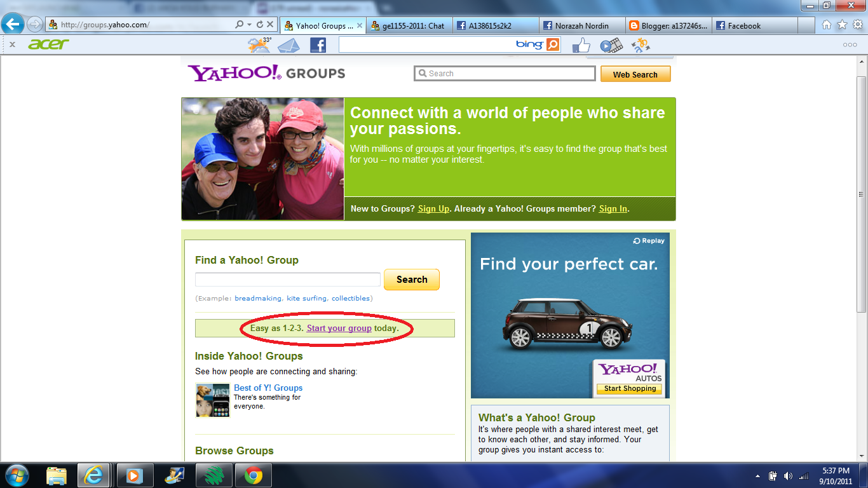This screenshot has width=868, height=488.
Task: Click the volume speaker icon in tray
Action: pyautogui.click(x=789, y=475)
